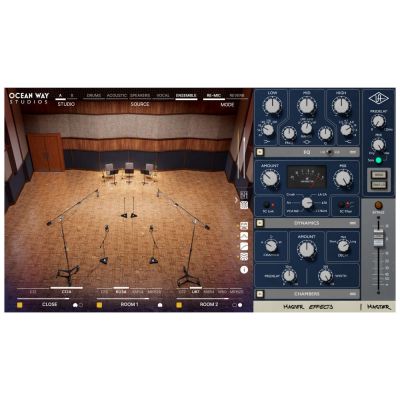Click the Universal Audio diamond logo
The width and height of the screenshot is (400, 400).
pyautogui.click(x=378, y=99)
